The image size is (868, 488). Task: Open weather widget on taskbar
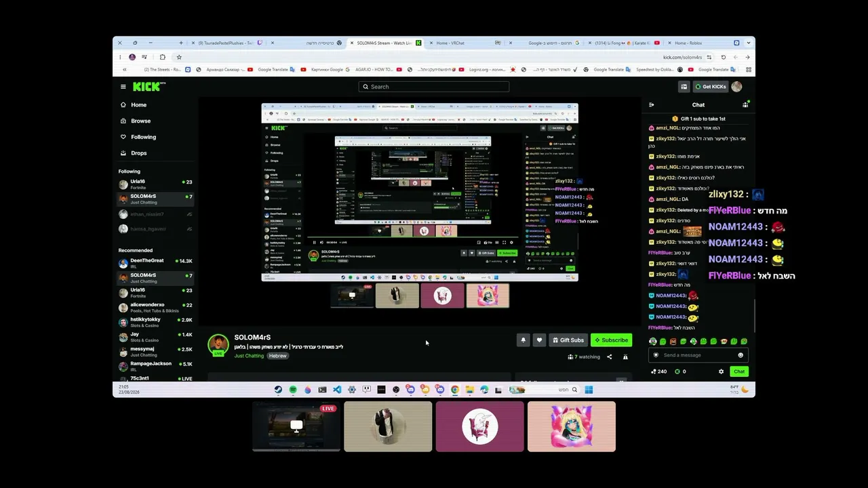point(738,389)
